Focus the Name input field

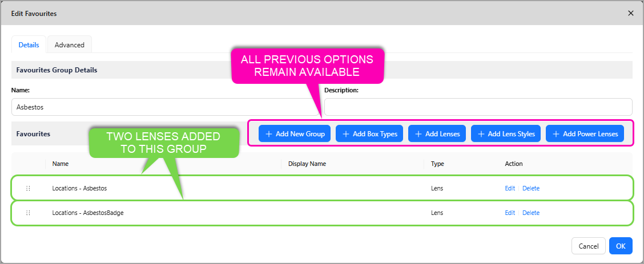click(164, 107)
